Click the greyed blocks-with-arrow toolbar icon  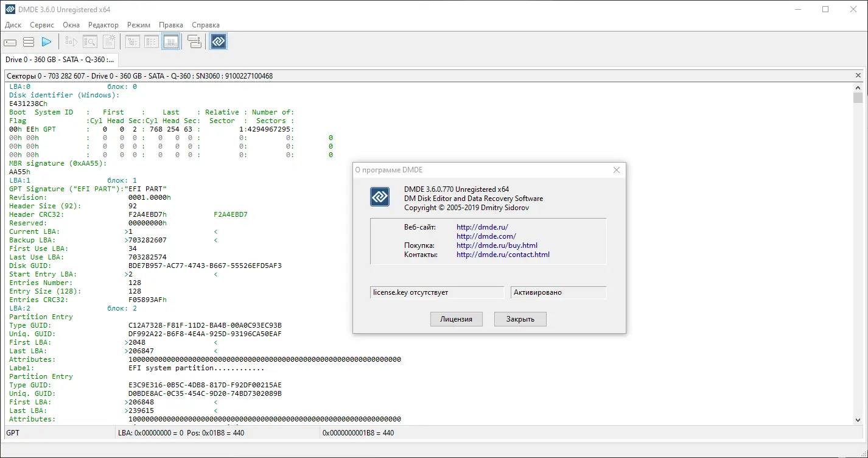[72, 42]
